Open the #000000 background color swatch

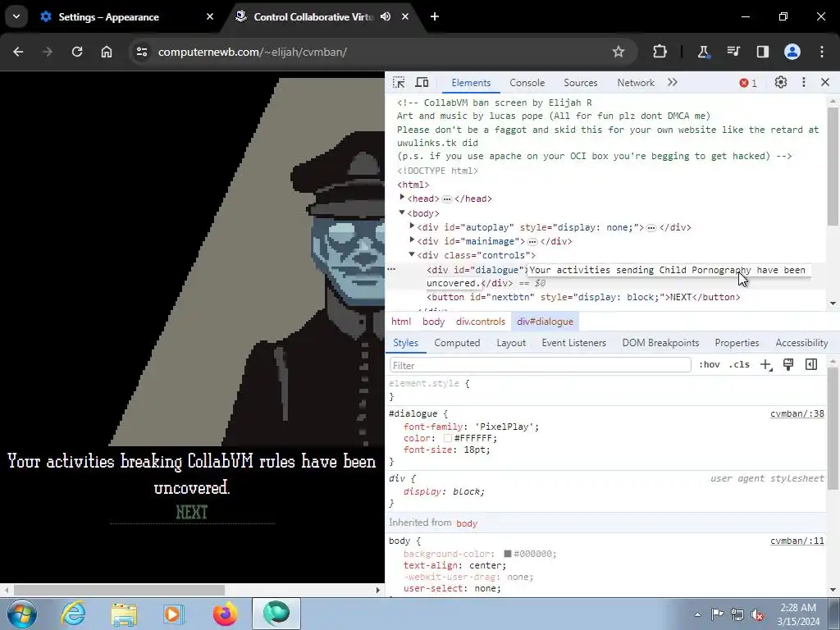click(507, 554)
